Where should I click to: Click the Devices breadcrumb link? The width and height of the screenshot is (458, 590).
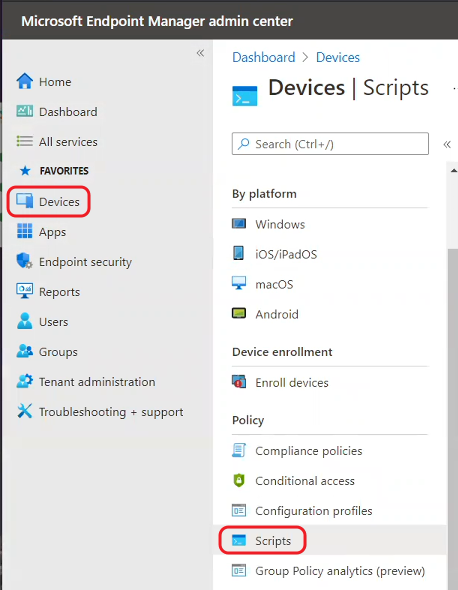point(338,57)
